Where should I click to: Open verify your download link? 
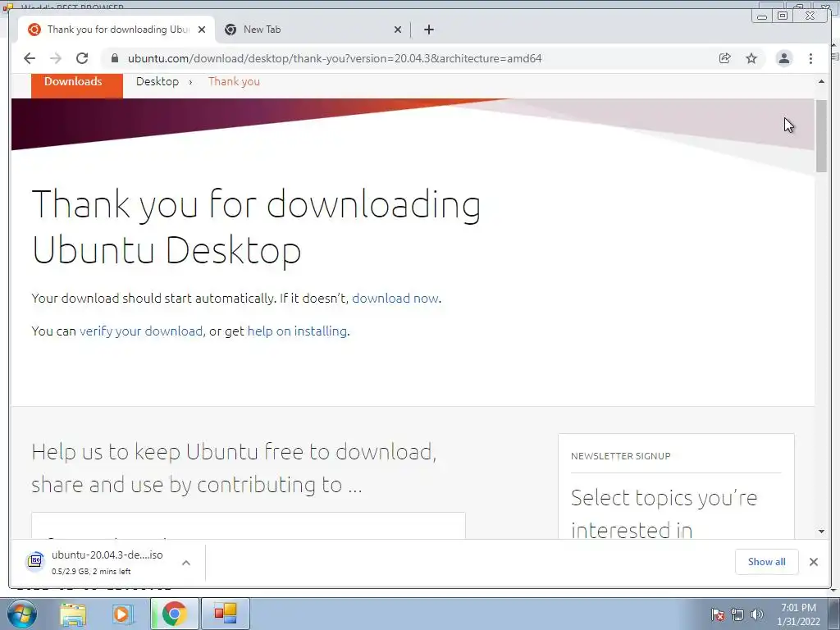pos(141,331)
